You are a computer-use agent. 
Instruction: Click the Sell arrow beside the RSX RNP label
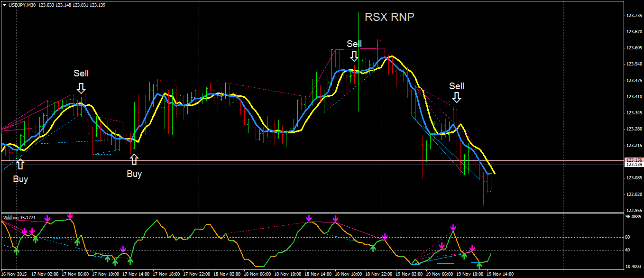pos(354,56)
